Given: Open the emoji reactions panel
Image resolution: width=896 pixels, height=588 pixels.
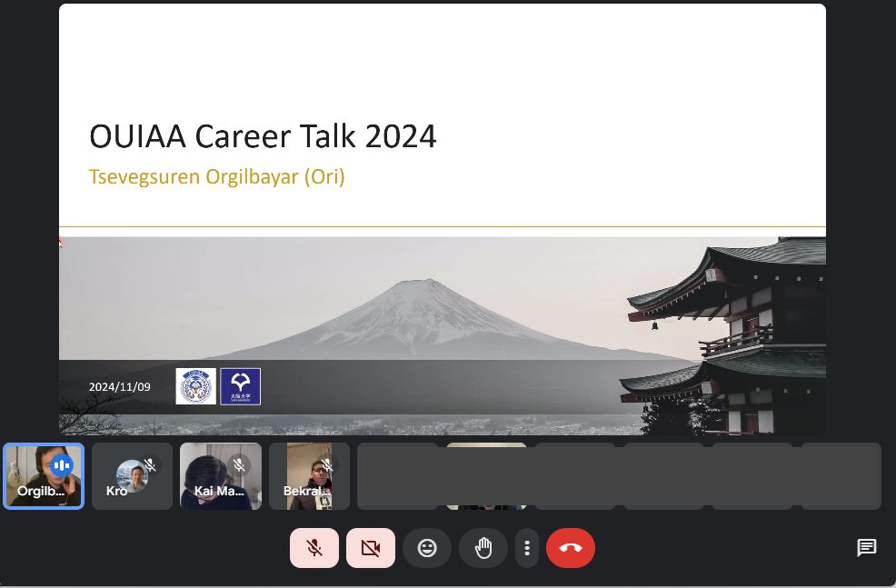Looking at the screenshot, I should (427, 548).
